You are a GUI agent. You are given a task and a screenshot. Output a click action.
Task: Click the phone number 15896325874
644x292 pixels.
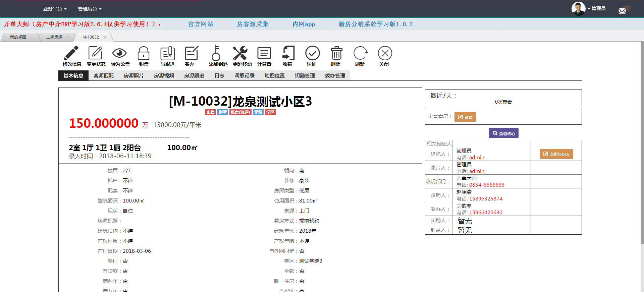tap(486, 198)
